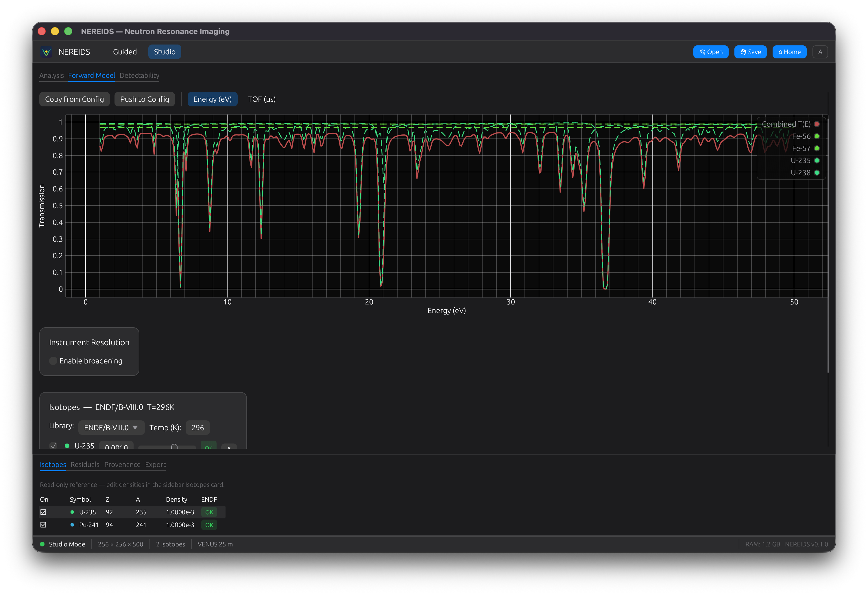The height and width of the screenshot is (595, 868).
Task: Click Push to Config button
Action: (145, 99)
